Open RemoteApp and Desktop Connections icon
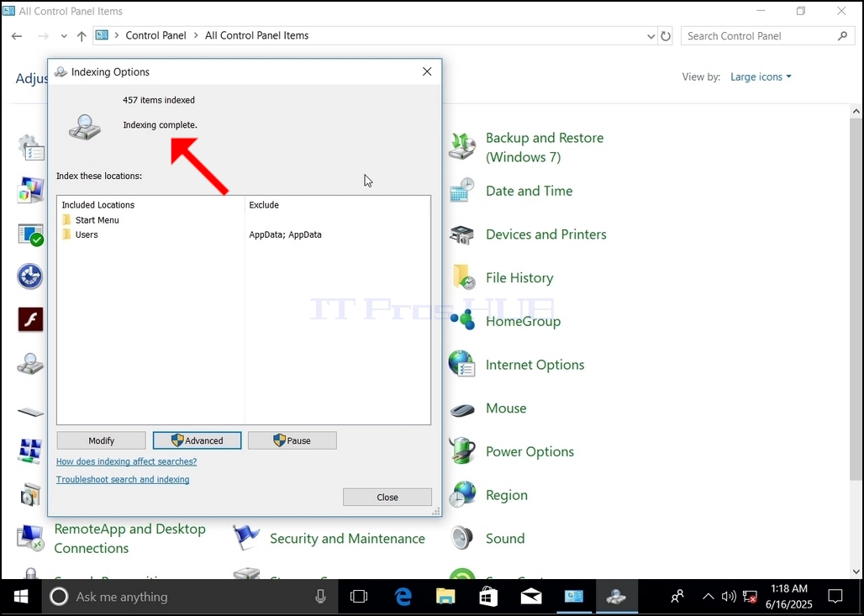The height and width of the screenshot is (616, 864). [30, 539]
